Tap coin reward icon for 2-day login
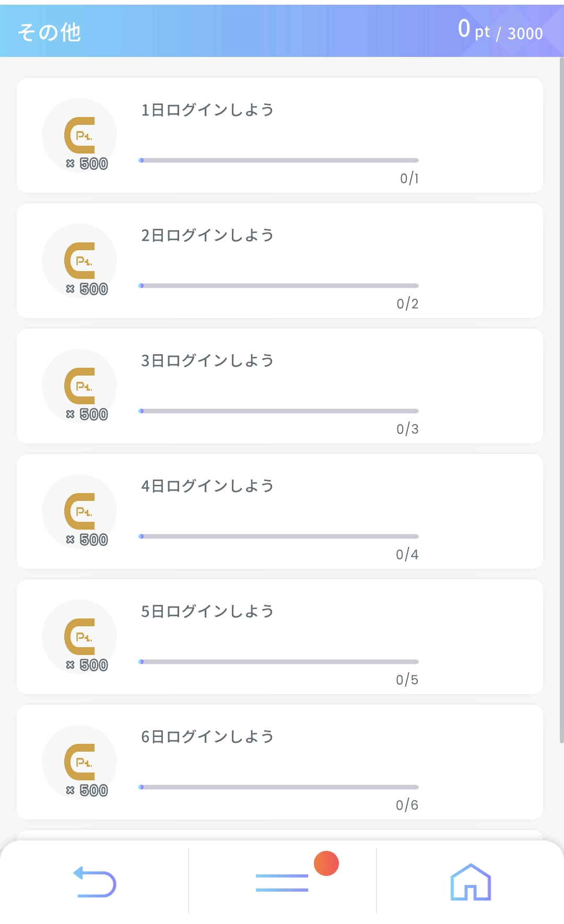564x924 pixels. pyautogui.click(x=79, y=261)
